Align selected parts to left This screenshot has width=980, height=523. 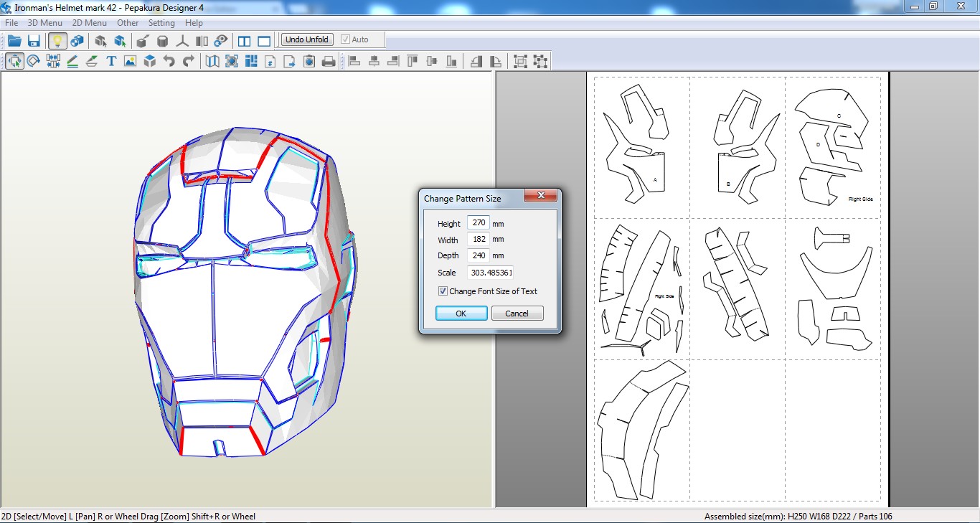click(354, 61)
